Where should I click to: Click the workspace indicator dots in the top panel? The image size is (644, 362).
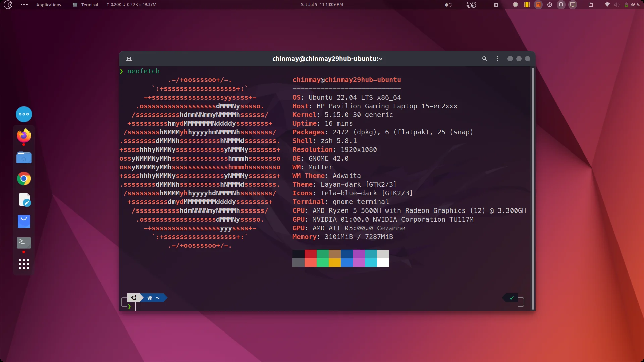click(448, 5)
